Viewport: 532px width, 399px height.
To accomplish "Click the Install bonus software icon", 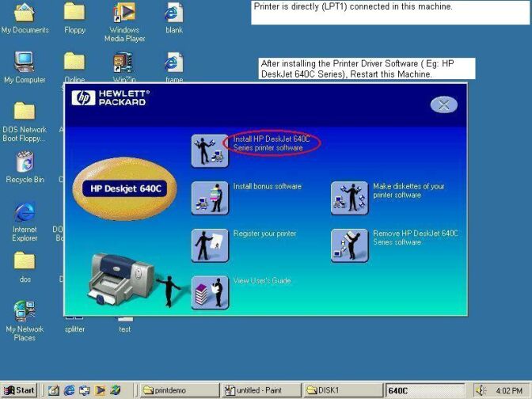I will [x=210, y=198].
